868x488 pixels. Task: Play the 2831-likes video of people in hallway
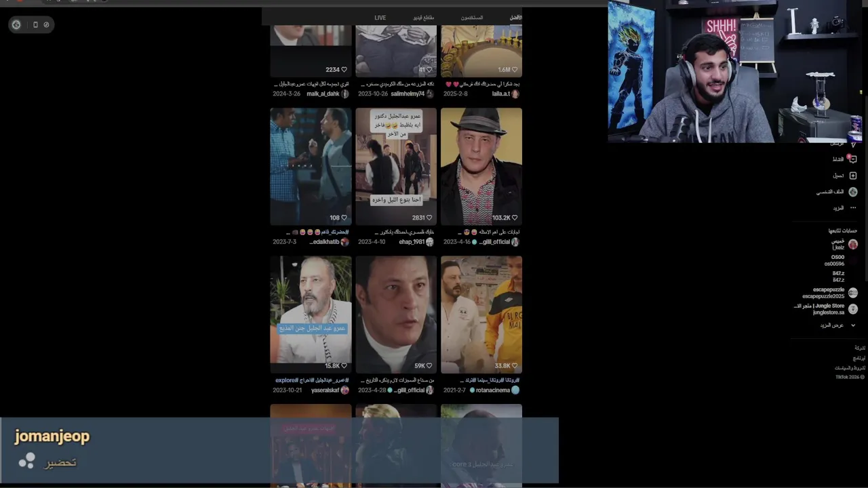click(396, 166)
